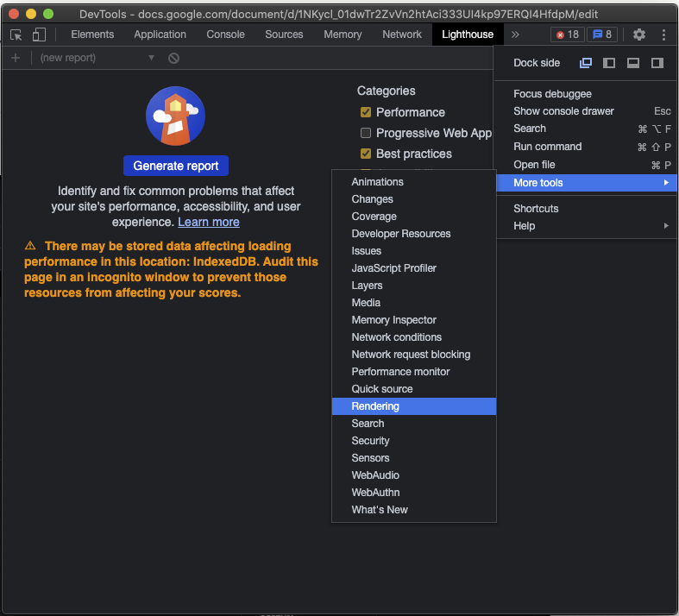Follow the Learn more link
The width and height of the screenshot is (679, 616).
point(209,222)
